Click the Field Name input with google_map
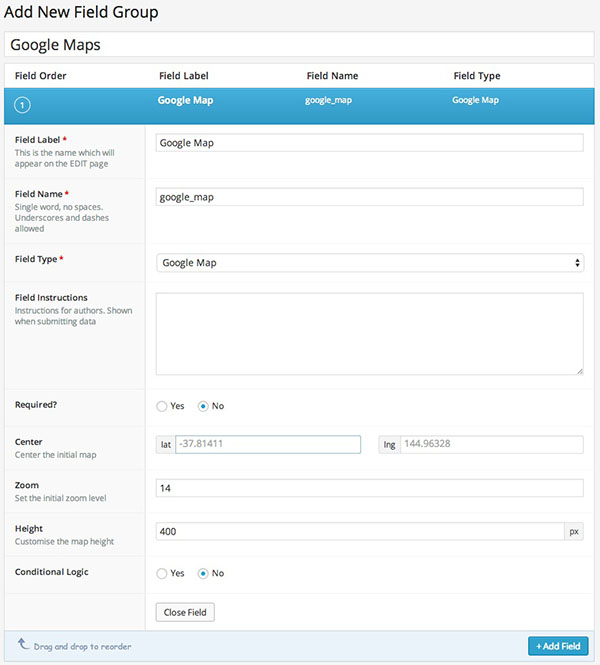 [370, 197]
